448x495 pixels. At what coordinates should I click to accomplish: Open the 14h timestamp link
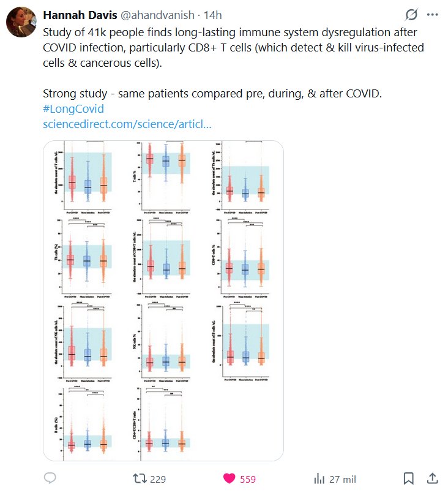212,15
